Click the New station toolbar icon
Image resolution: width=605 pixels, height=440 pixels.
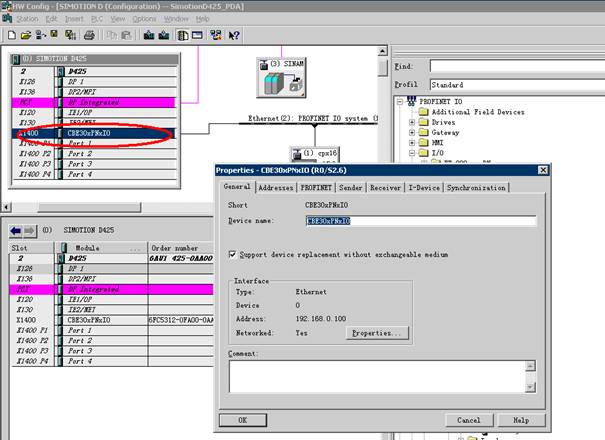click(8, 34)
